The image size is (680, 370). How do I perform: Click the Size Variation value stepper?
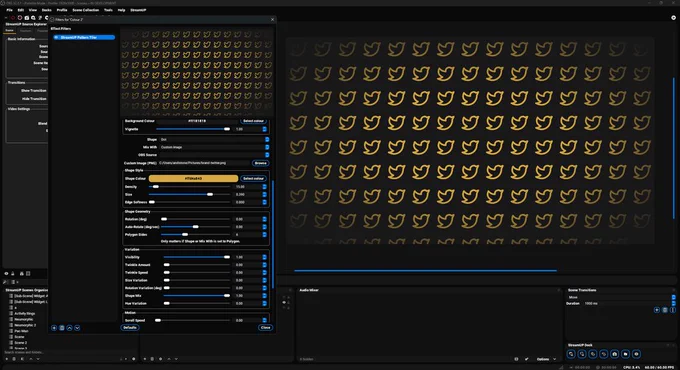(x=265, y=280)
